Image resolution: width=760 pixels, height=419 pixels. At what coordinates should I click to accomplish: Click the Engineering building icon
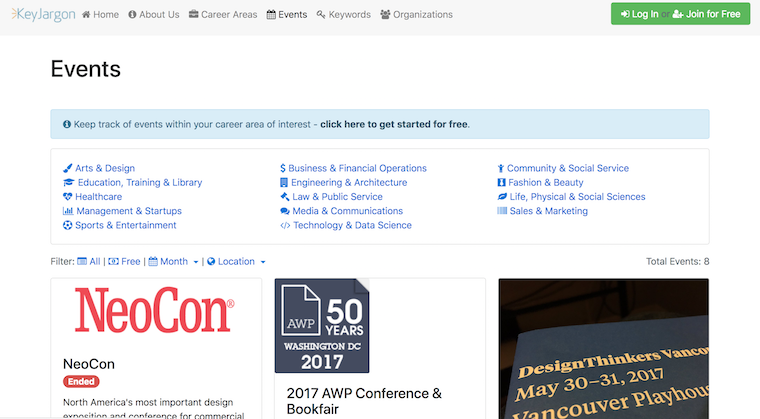284,182
